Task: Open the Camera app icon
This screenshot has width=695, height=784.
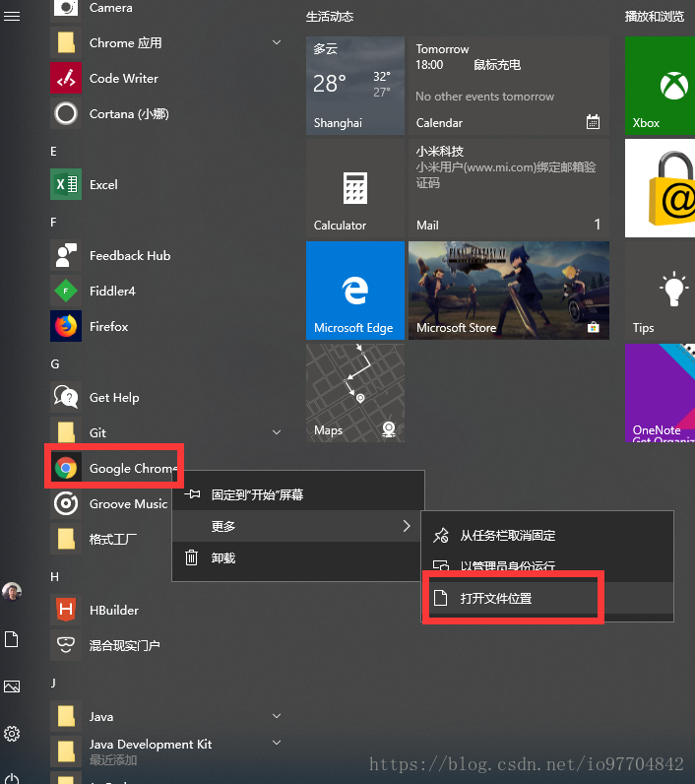Action: pos(66,8)
